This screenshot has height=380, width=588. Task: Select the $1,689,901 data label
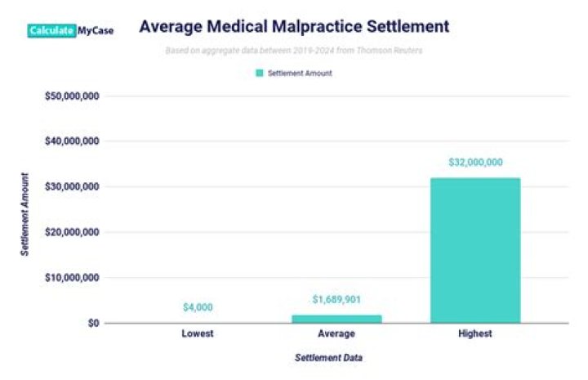point(336,300)
